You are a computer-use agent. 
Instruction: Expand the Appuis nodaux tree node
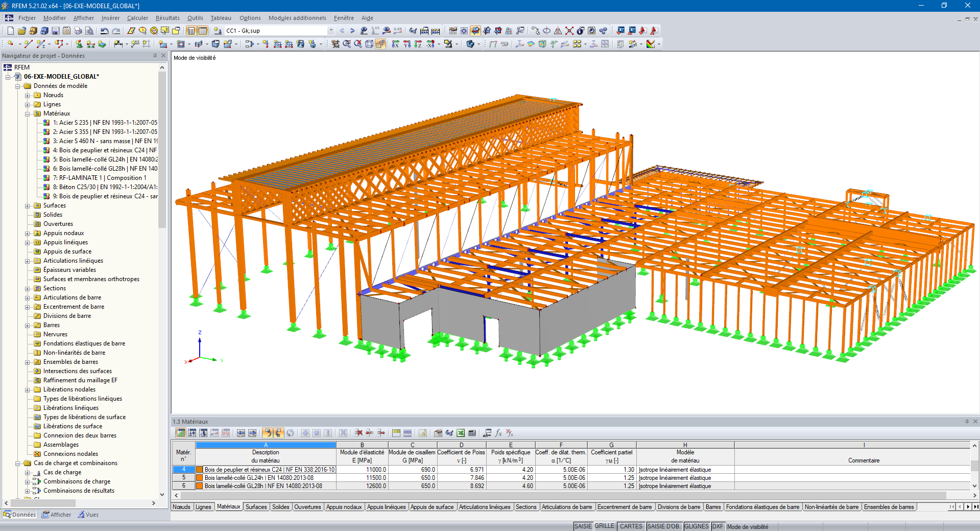tap(28, 233)
